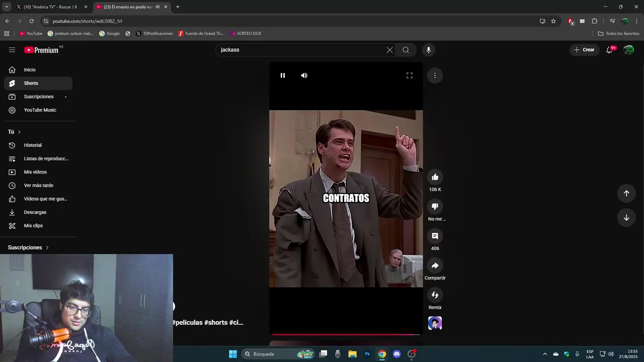Open Videos que me gustan
This screenshot has width=644, height=362.
[x=38, y=199]
